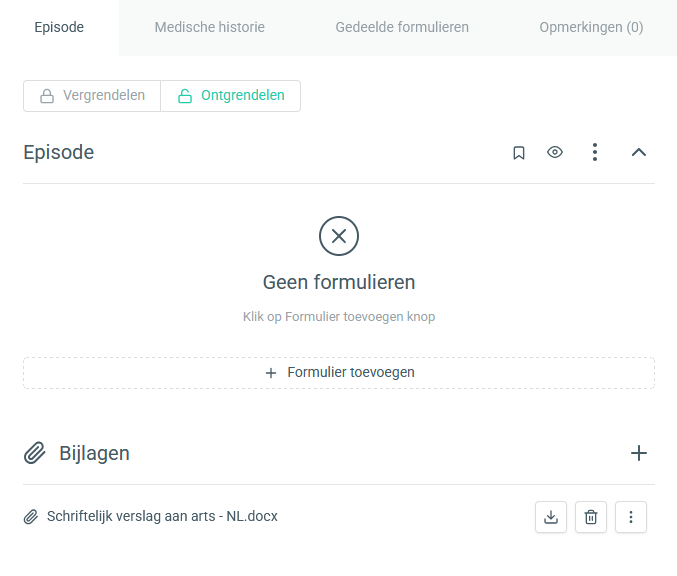Click paperclip icon before Schriftelijk verslag file

pos(31,516)
